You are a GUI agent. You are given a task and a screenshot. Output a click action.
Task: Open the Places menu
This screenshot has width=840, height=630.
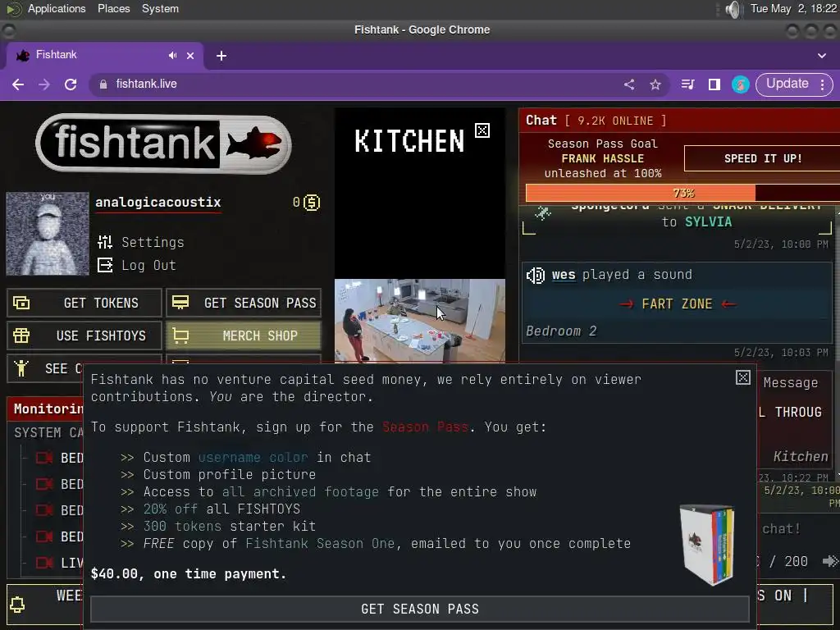click(113, 8)
